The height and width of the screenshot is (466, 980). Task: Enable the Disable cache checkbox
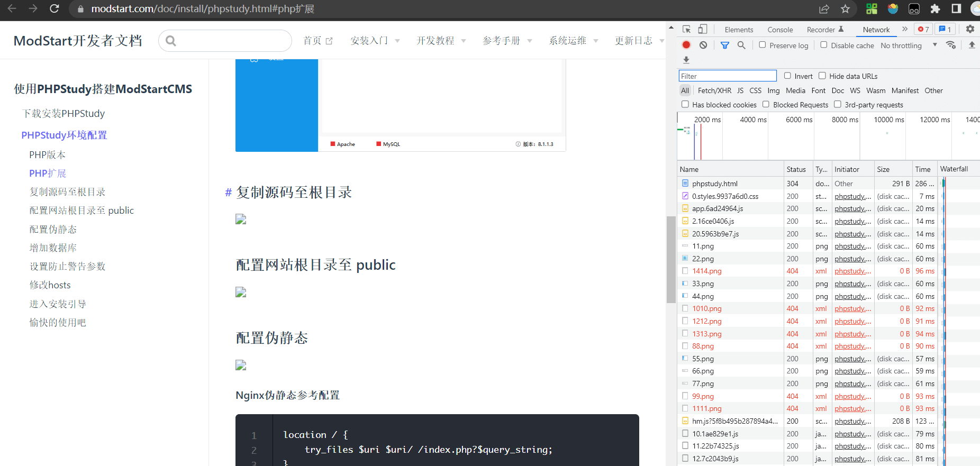tap(824, 45)
